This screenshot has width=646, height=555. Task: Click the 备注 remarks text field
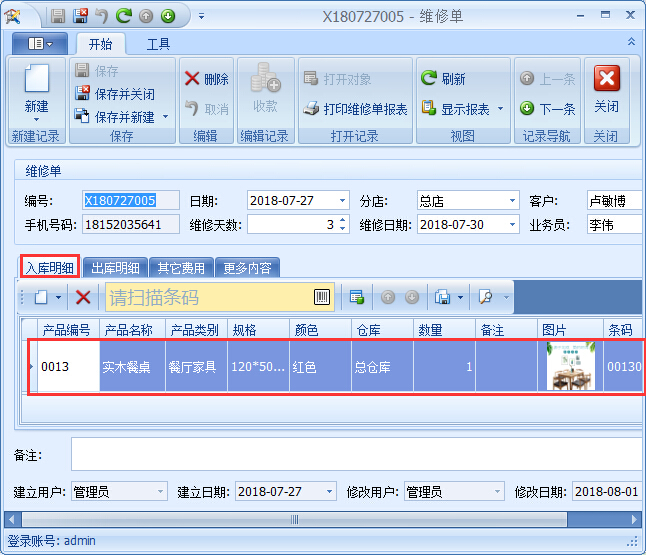pyautogui.click(x=355, y=454)
